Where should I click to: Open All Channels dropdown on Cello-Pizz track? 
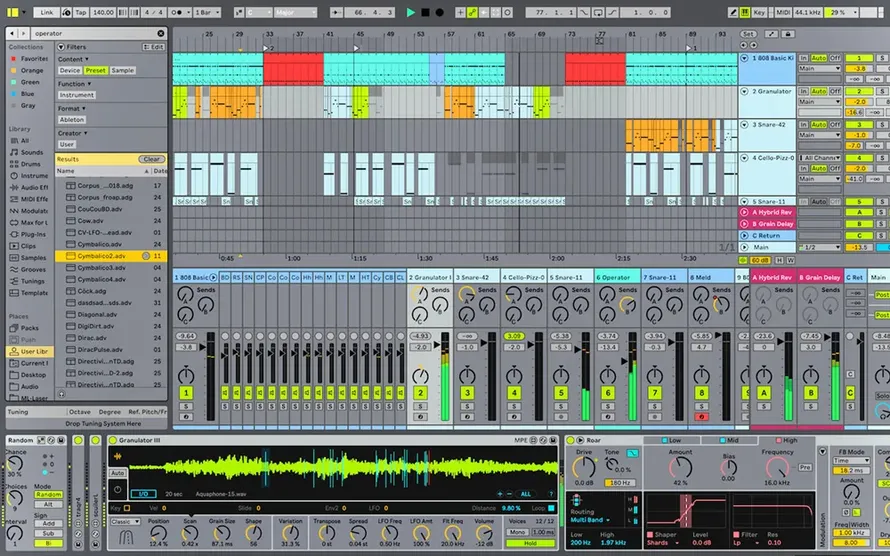(820, 158)
